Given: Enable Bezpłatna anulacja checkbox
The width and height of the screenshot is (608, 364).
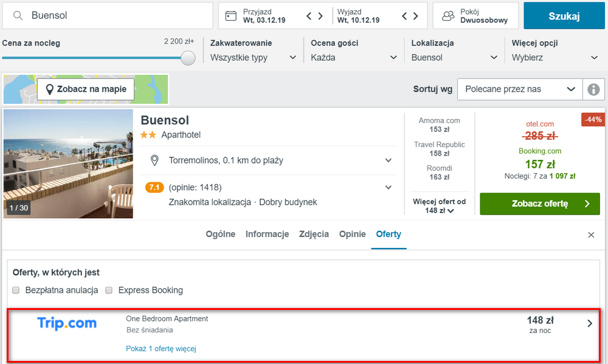Looking at the screenshot, I should [16, 290].
